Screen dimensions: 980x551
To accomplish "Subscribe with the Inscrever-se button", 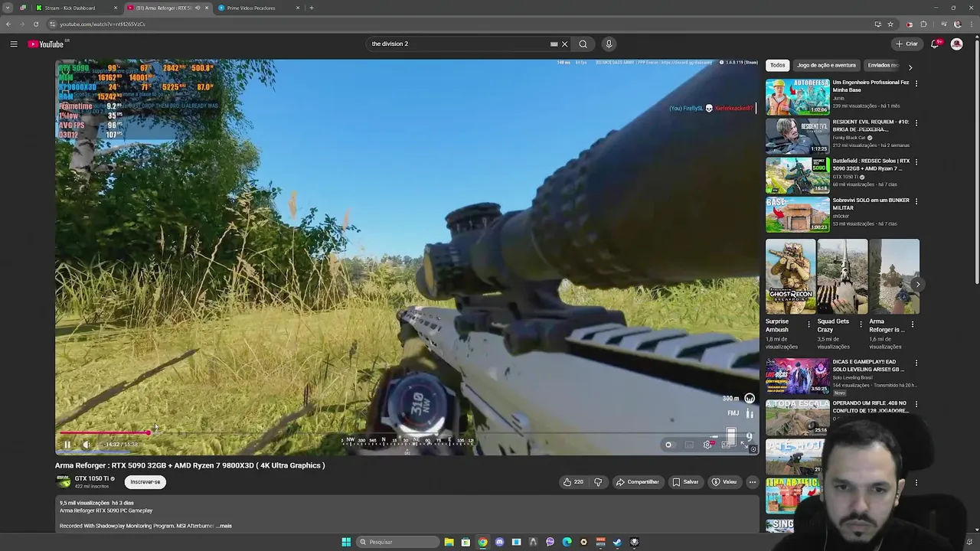I will pyautogui.click(x=145, y=482).
